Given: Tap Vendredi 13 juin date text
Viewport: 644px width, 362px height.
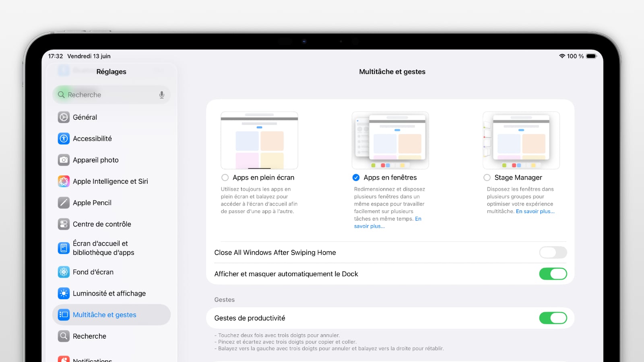Looking at the screenshot, I should click(89, 56).
